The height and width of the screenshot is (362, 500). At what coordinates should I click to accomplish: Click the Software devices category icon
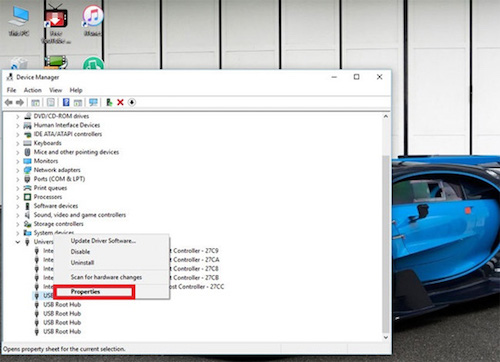(x=27, y=206)
